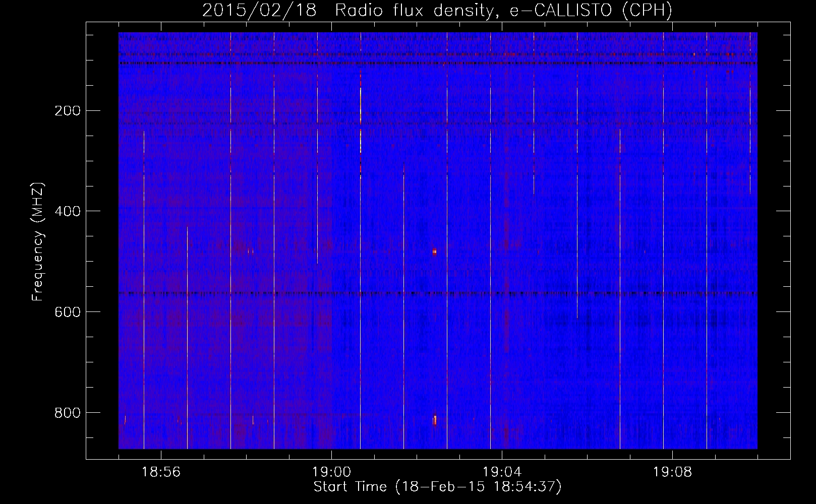Click the '18:56' time tick label

(x=161, y=472)
